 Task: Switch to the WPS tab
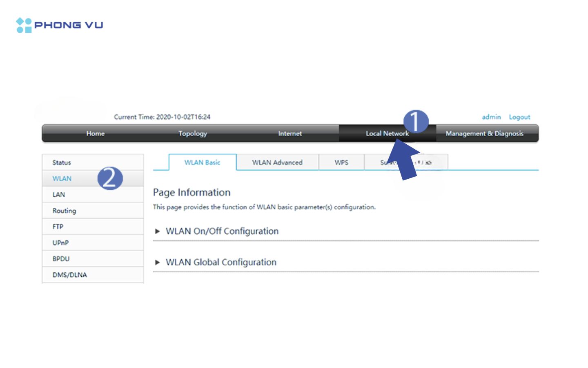click(341, 162)
